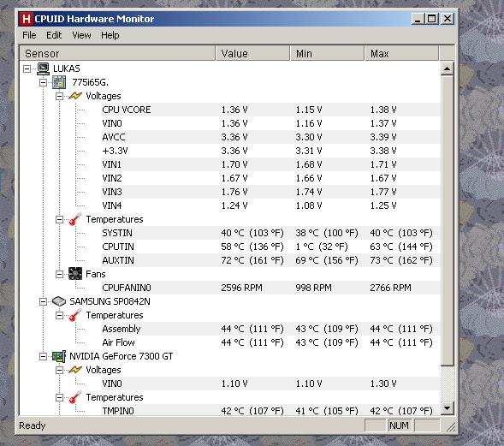Select the VIN1 voltage row
Image resolution: width=504 pixels, height=446 pixels.
(x=270, y=164)
